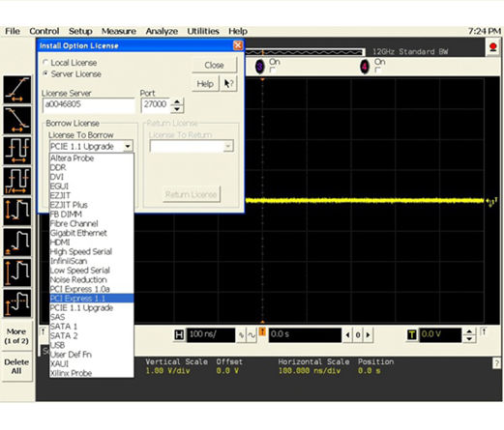Click the yellow trigger T icon
Viewport: 504px width, 430px height.
point(412,335)
